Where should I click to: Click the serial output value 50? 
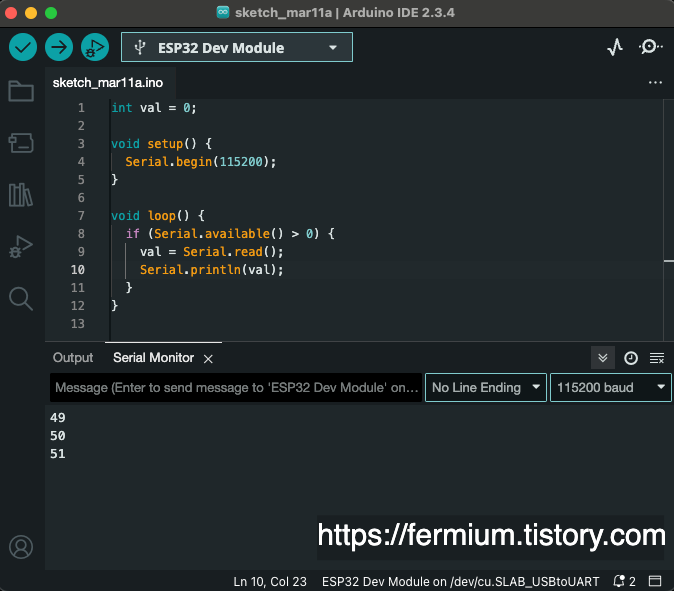pyautogui.click(x=58, y=435)
